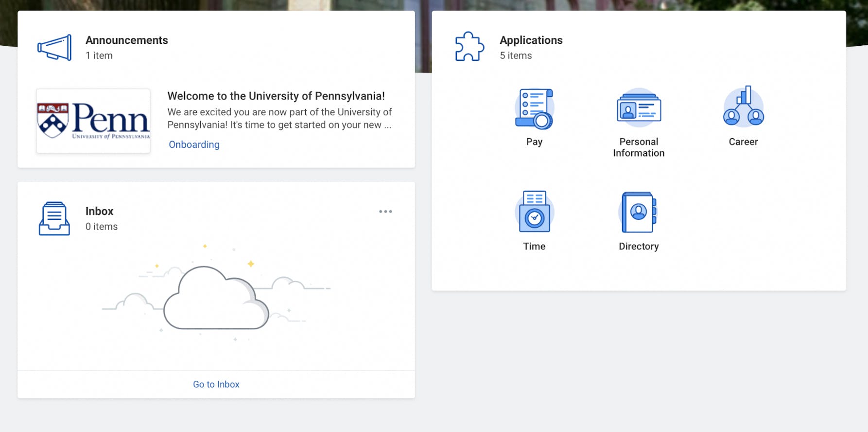Open the Welcome to the University of Pennsylvania headline
This screenshot has height=432, width=868.
[276, 96]
